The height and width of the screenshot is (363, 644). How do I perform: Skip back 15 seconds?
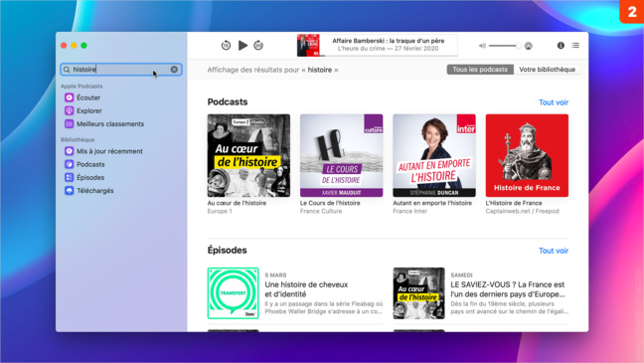tap(226, 45)
